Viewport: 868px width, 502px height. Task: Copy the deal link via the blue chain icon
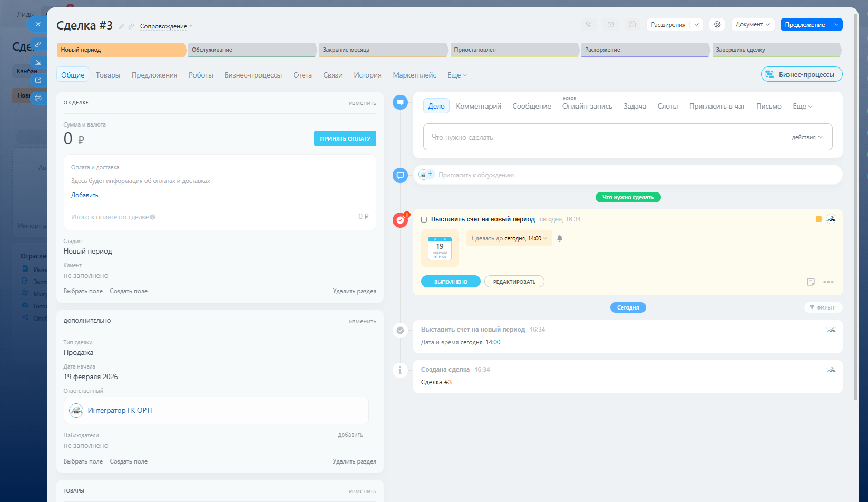(38, 44)
